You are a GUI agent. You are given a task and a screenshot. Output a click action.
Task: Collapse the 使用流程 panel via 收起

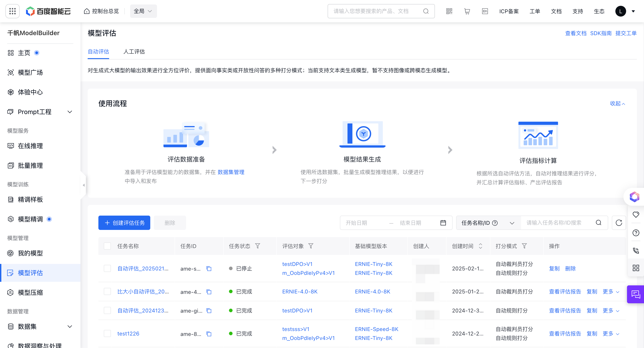click(x=617, y=104)
